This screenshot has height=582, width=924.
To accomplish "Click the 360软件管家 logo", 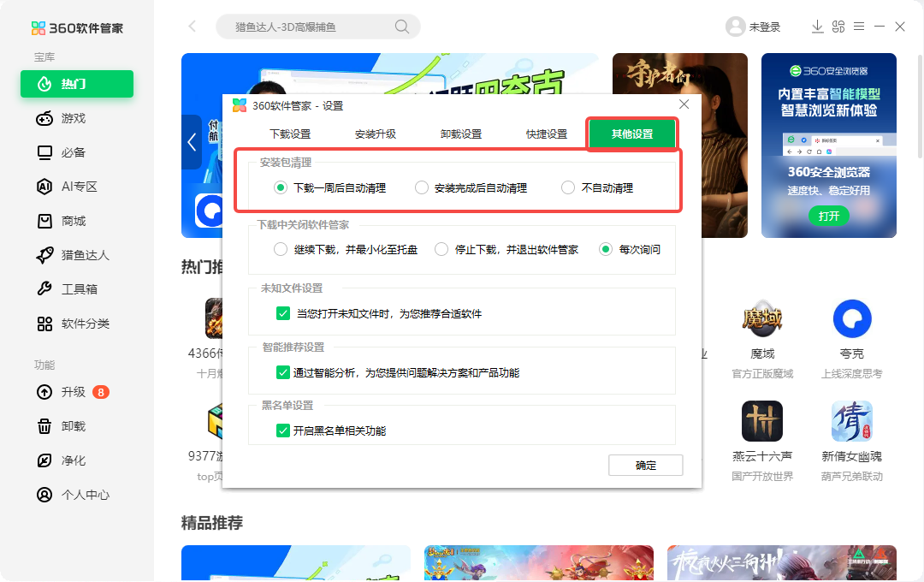I will 77,27.
